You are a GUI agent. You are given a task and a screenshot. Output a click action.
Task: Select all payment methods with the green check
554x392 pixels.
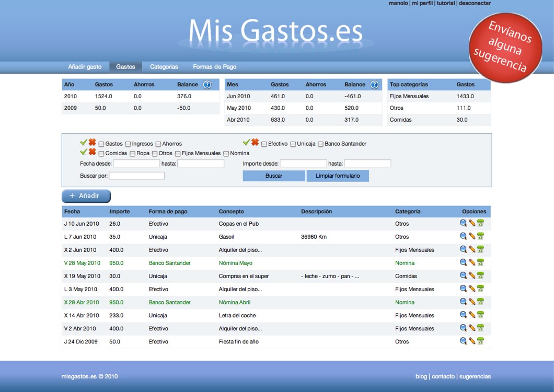[x=246, y=143]
